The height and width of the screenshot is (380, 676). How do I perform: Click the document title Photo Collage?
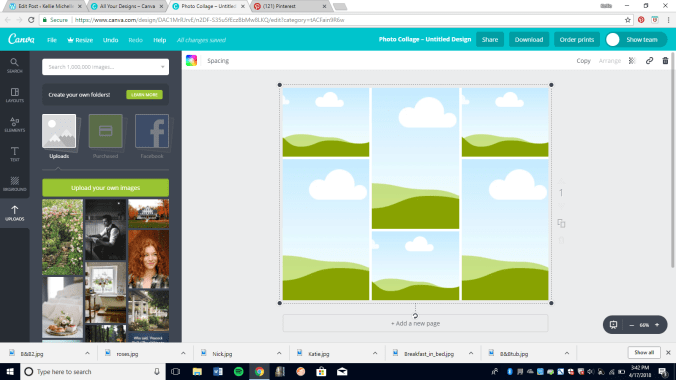coord(425,39)
